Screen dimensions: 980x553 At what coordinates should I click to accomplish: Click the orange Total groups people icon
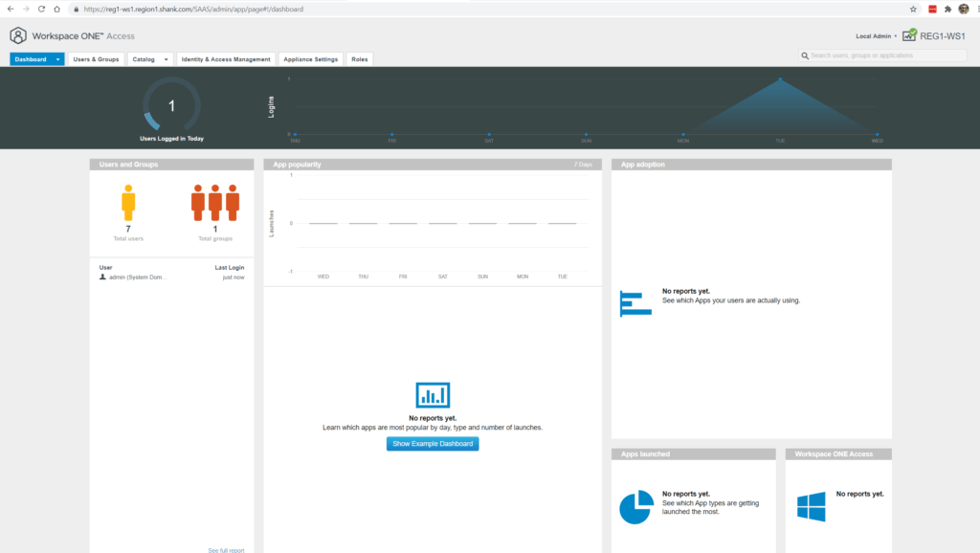pos(215,203)
